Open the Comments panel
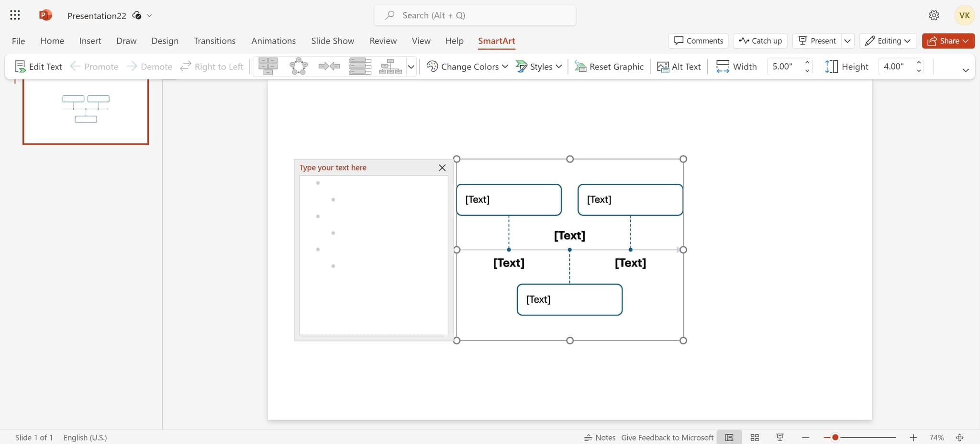Viewport: 980px width, 444px height. pyautogui.click(x=698, y=41)
